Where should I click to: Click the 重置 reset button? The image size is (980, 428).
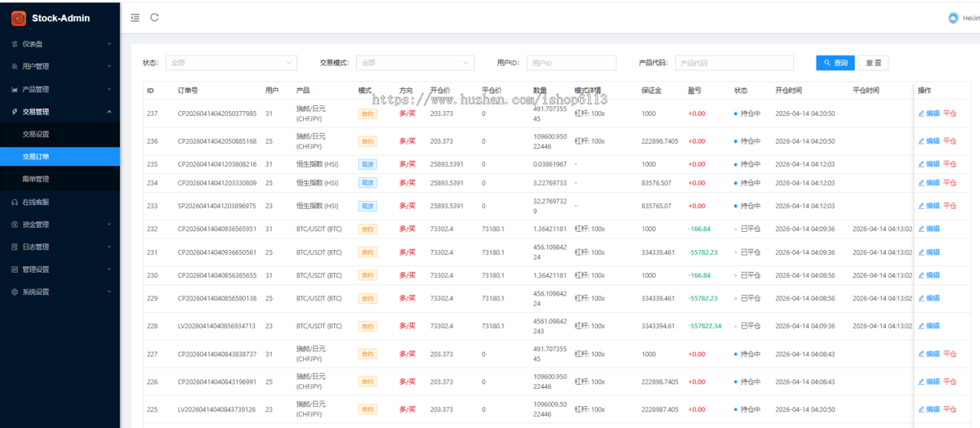(x=874, y=63)
